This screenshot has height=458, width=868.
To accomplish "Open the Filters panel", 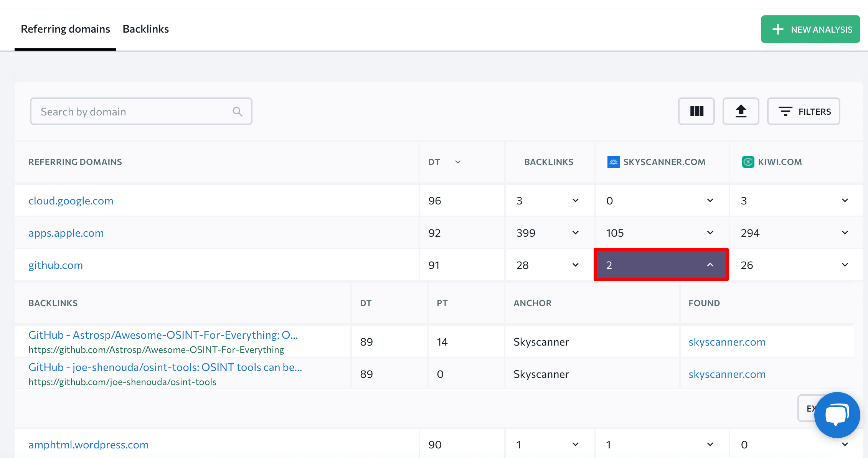I will point(804,111).
